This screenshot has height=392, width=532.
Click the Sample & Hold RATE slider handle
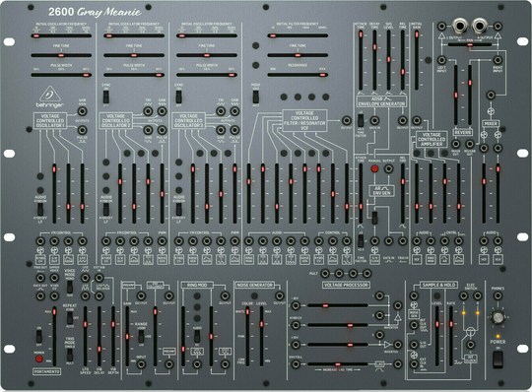451,324
